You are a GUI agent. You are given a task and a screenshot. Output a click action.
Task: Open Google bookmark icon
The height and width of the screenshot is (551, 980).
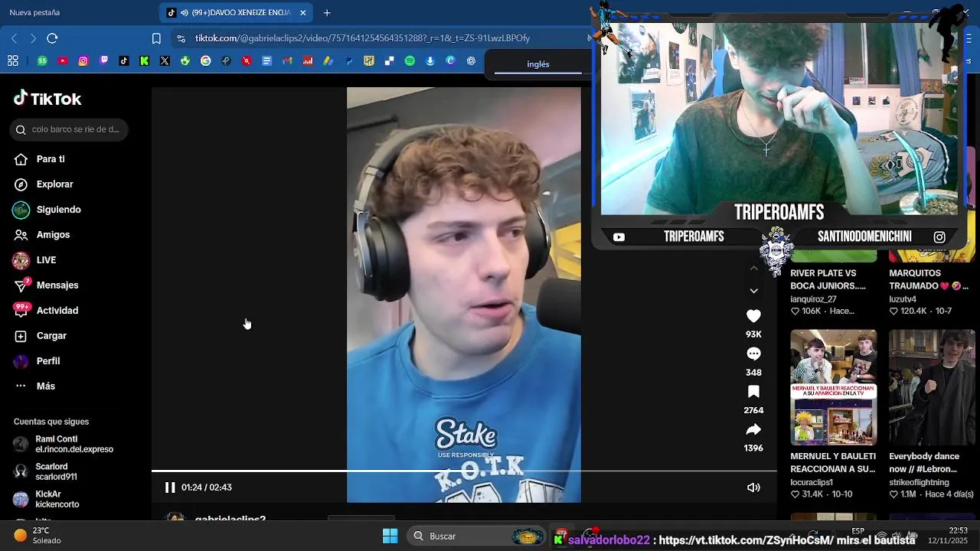[206, 61]
